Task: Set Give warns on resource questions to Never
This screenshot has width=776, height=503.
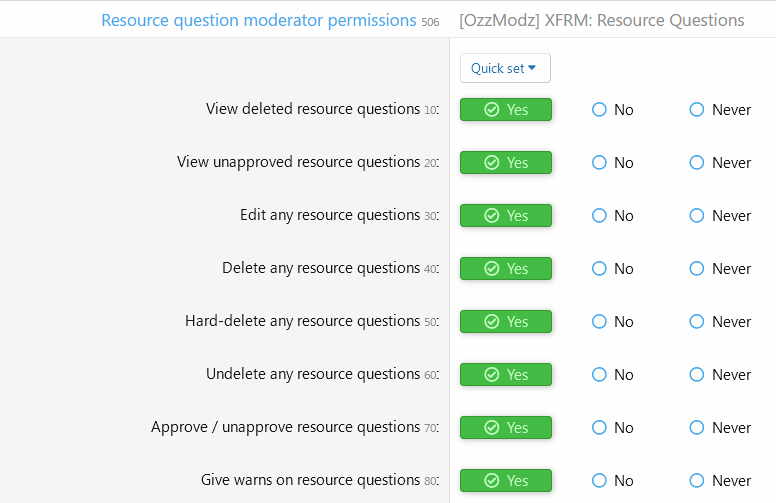Action: [x=720, y=480]
